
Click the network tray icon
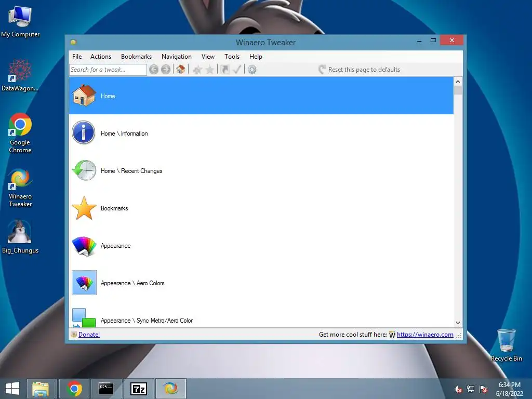(471, 389)
